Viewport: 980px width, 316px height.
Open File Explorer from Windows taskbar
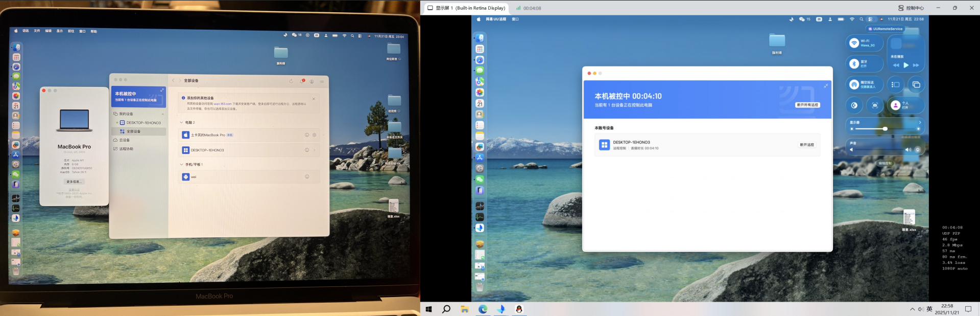click(464, 309)
